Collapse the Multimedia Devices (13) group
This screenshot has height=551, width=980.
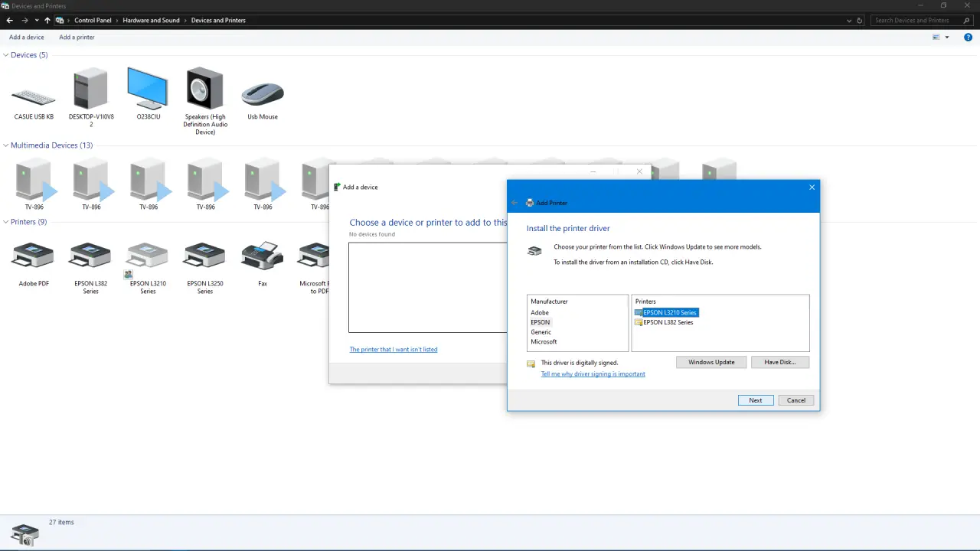(6, 145)
